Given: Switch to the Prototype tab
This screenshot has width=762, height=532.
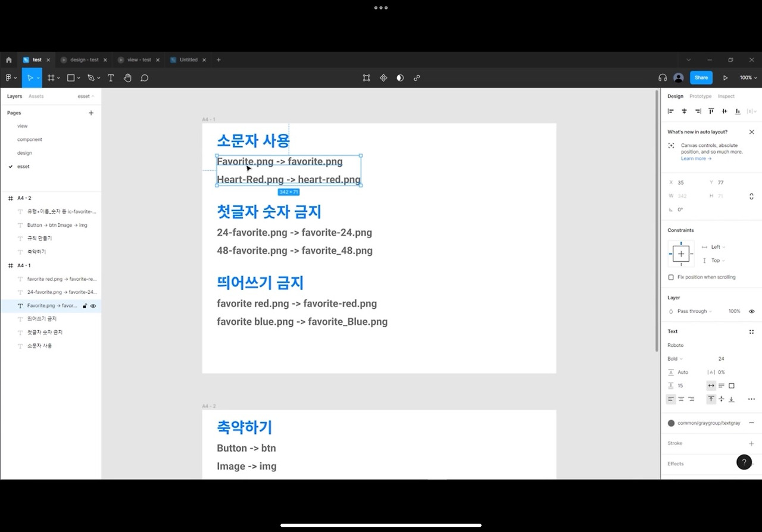Looking at the screenshot, I should [701, 96].
